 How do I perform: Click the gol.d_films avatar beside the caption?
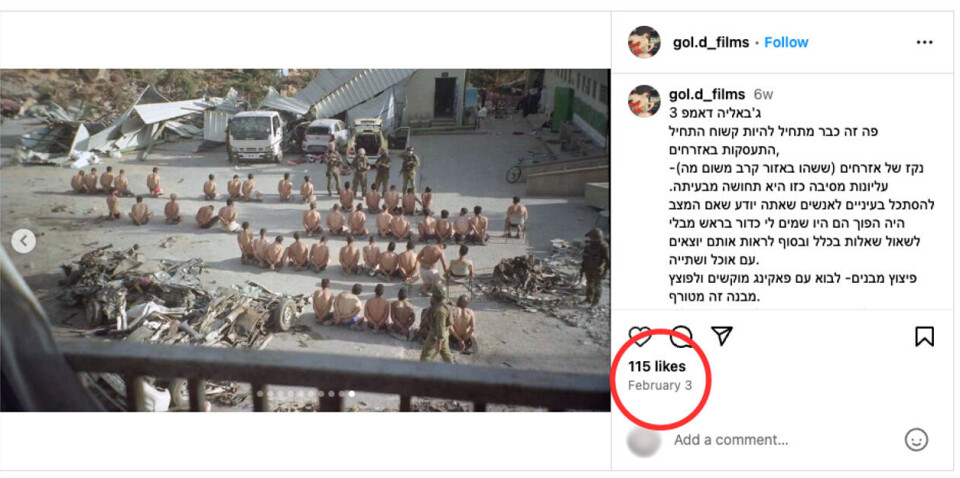pos(644,101)
